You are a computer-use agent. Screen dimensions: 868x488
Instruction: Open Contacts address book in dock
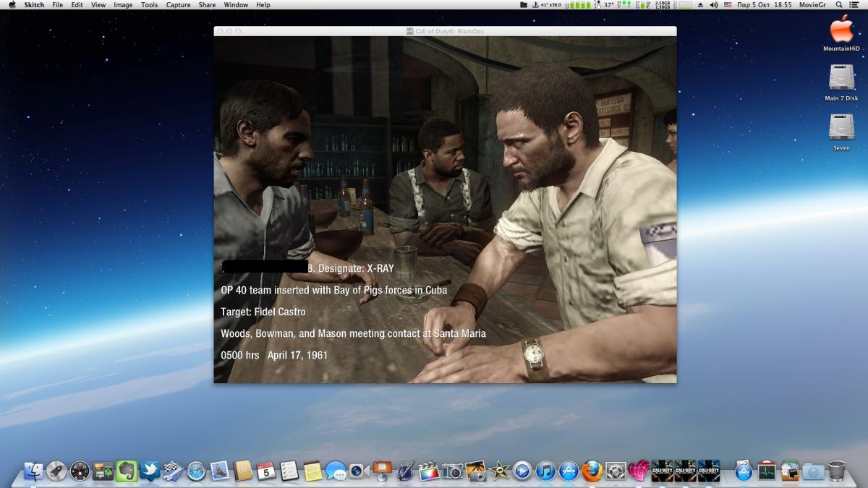[x=243, y=471]
